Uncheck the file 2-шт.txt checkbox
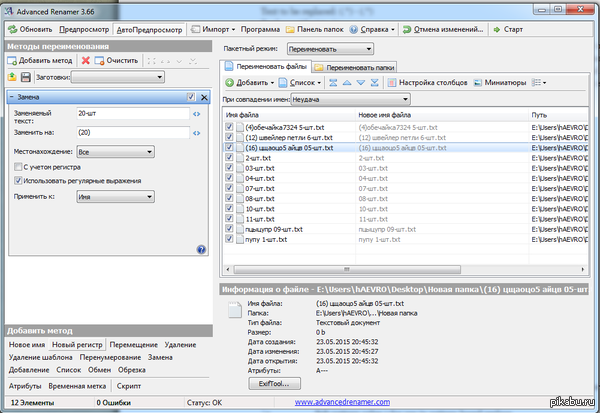Image resolution: width=600 pixels, height=413 pixels. (229, 158)
